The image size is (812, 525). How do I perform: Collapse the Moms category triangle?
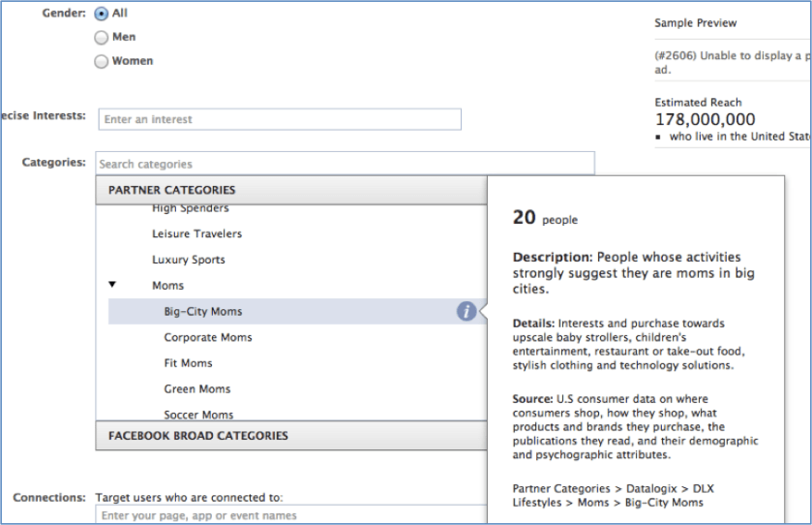tap(112, 284)
